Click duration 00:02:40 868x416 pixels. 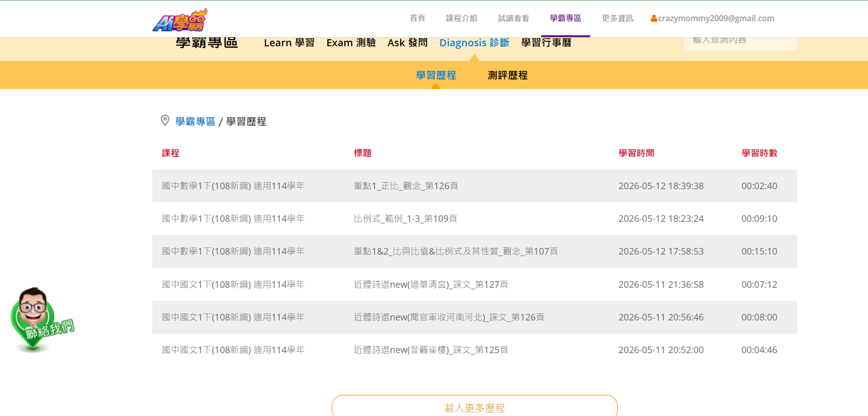[x=759, y=186]
